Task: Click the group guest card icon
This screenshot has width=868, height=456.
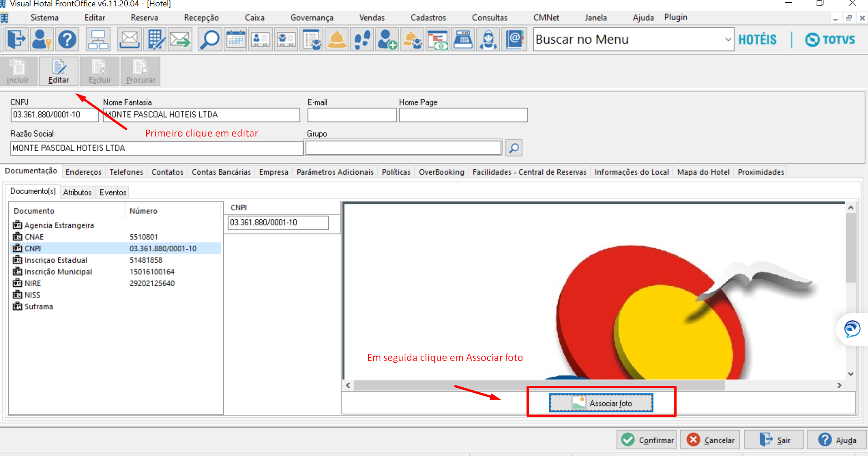Action: (286, 40)
